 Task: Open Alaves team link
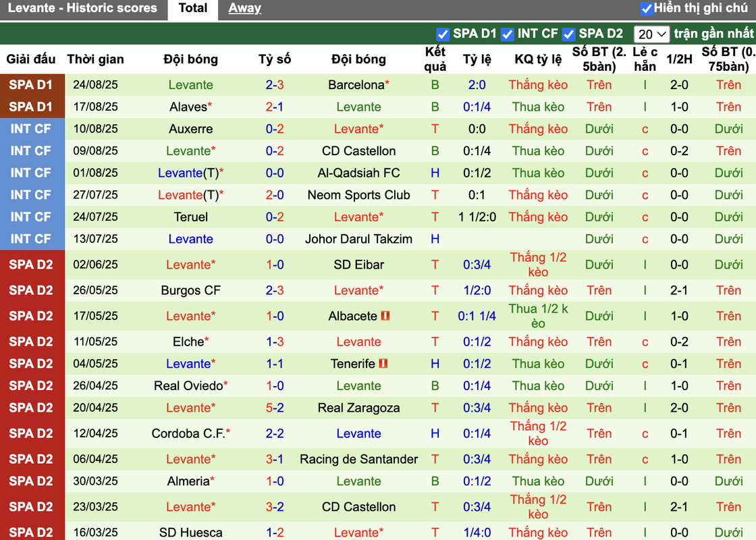click(188, 107)
